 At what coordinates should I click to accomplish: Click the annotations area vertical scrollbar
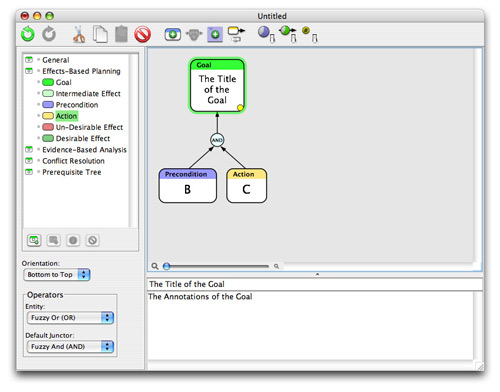(x=478, y=325)
